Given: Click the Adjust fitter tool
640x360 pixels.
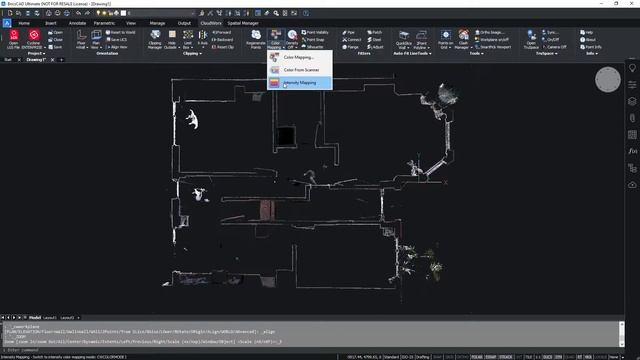Looking at the screenshot, I should (x=375, y=47).
